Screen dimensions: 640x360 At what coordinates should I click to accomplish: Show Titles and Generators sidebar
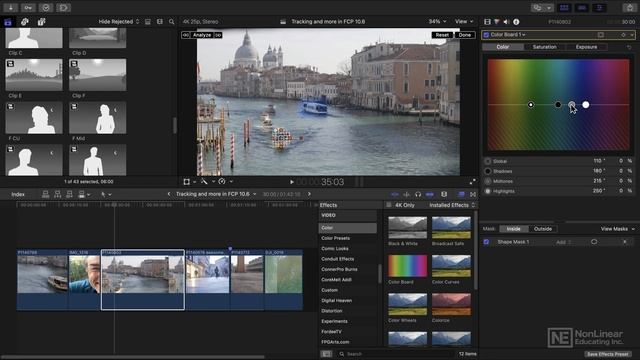coord(41,22)
